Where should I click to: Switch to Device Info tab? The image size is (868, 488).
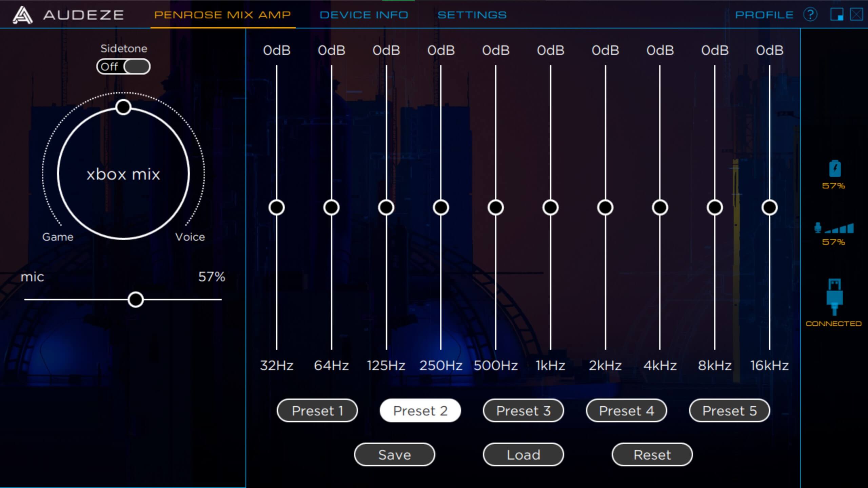click(364, 15)
